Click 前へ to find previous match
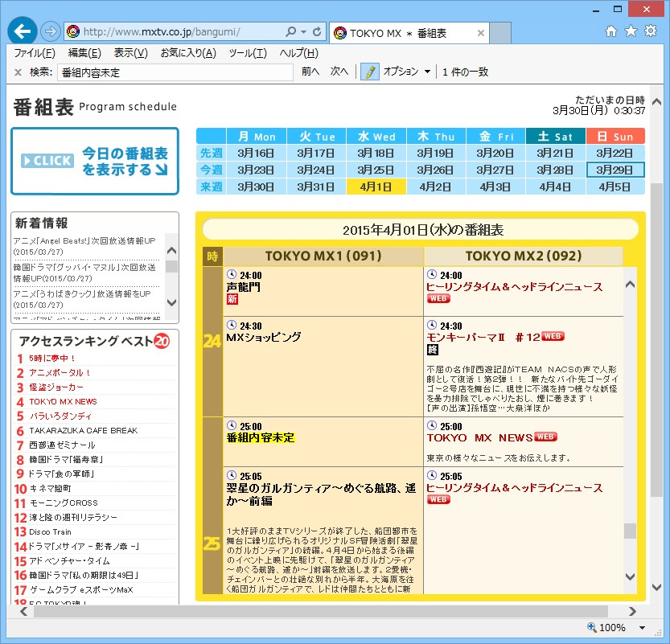670x644 pixels. 310,72
